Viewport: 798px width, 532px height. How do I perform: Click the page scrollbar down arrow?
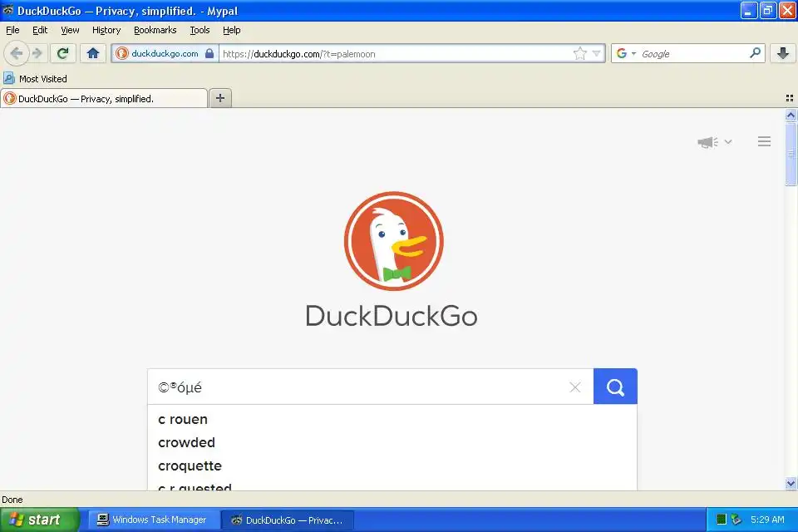click(791, 484)
